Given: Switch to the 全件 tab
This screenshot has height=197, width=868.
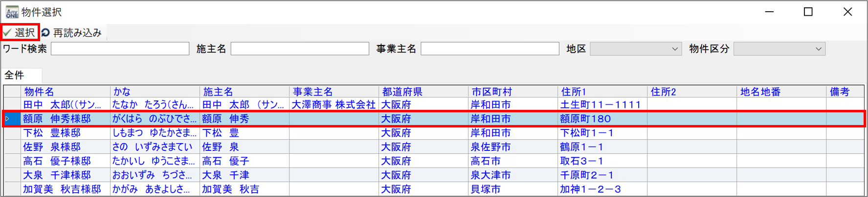Looking at the screenshot, I should coord(15,75).
